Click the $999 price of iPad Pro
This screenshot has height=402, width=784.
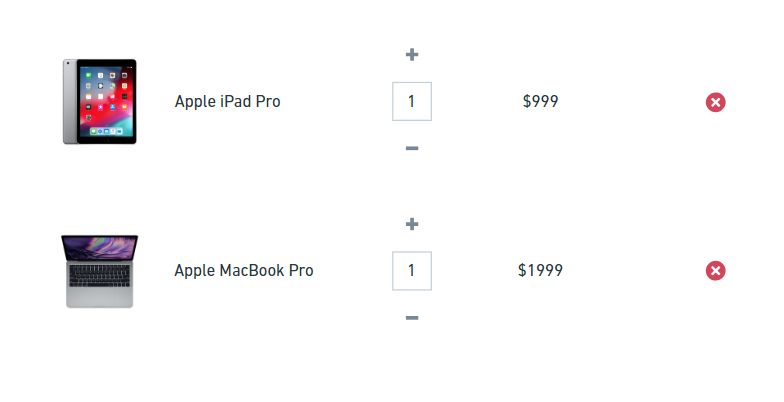(x=540, y=101)
